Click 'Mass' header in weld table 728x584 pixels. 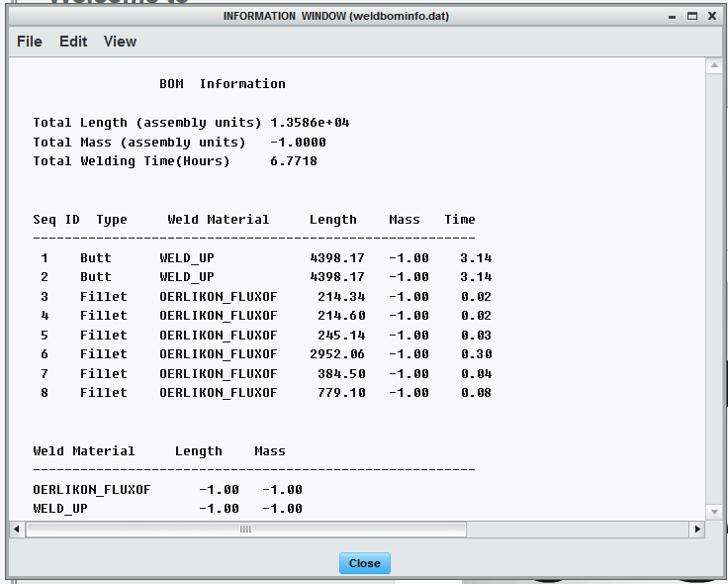coord(405,220)
